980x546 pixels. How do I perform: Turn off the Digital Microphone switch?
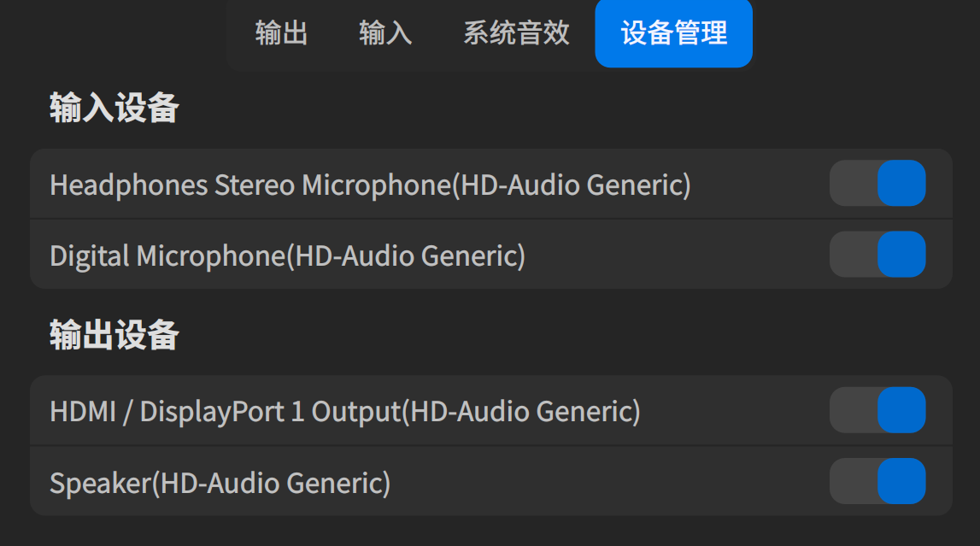pos(877,255)
